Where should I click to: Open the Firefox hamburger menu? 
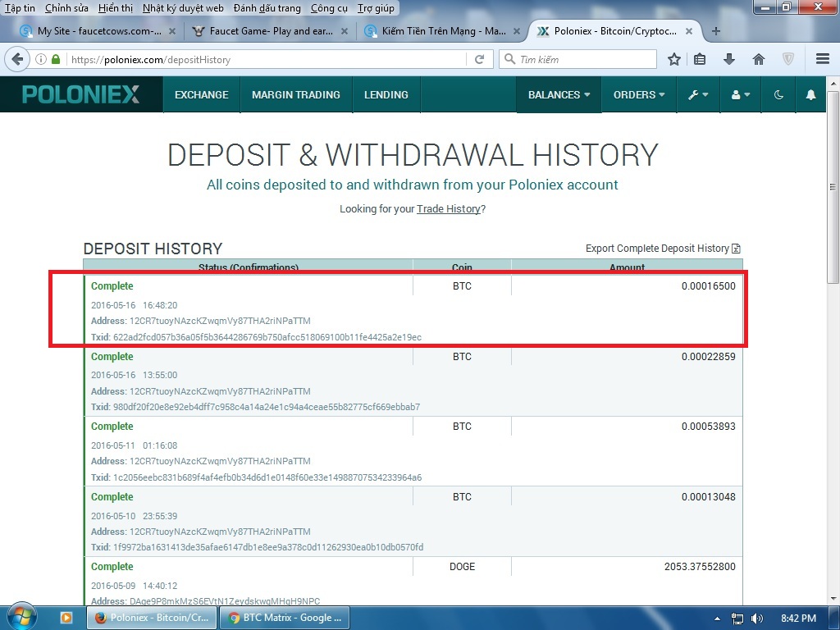click(x=823, y=59)
